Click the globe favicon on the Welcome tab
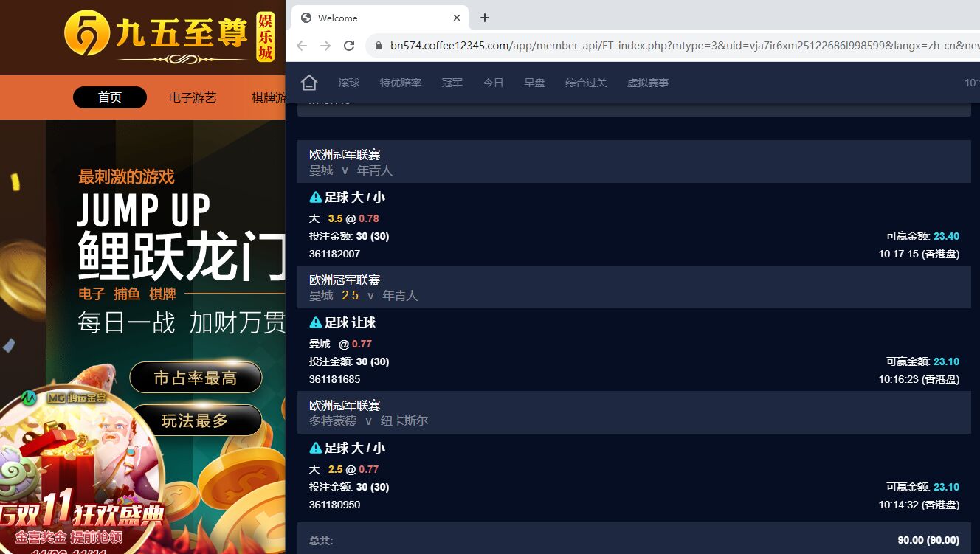980x554 pixels. 306,18
